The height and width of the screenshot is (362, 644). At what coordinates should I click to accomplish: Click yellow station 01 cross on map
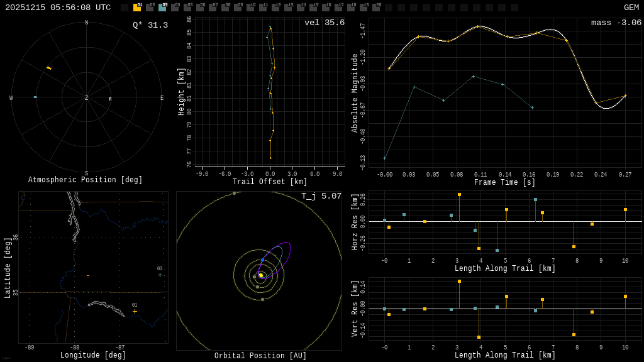tap(135, 312)
